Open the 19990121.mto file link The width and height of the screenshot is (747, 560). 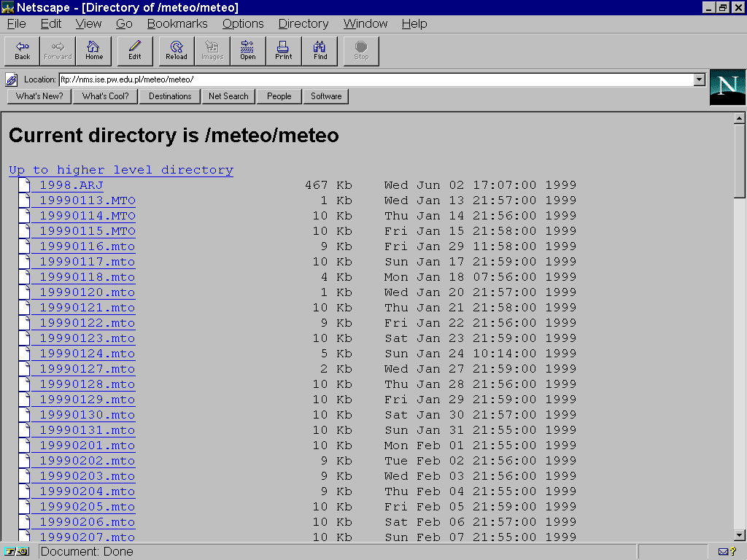pos(88,307)
